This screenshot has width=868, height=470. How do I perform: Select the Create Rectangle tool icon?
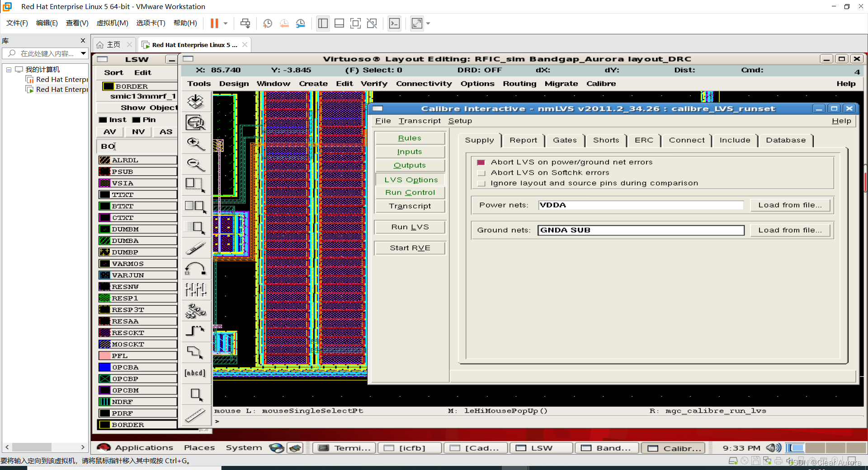tap(196, 394)
